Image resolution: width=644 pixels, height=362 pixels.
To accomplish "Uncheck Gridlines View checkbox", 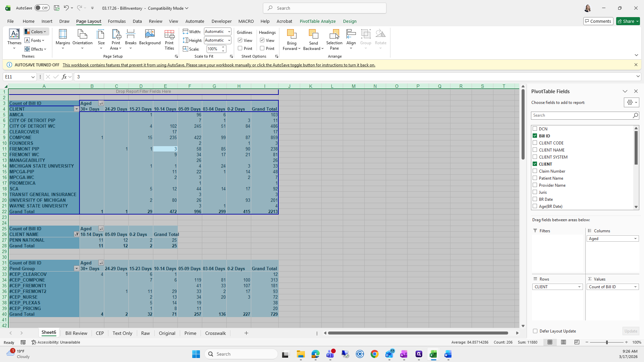I will (240, 40).
